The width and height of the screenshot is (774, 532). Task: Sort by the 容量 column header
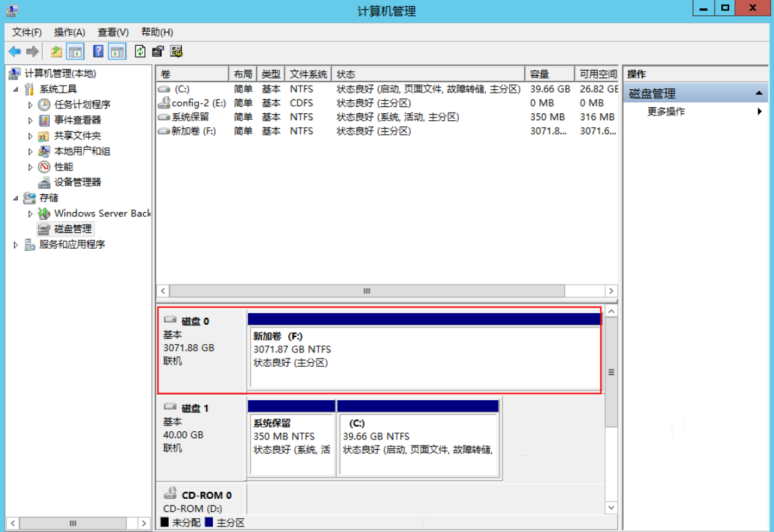[x=550, y=74]
